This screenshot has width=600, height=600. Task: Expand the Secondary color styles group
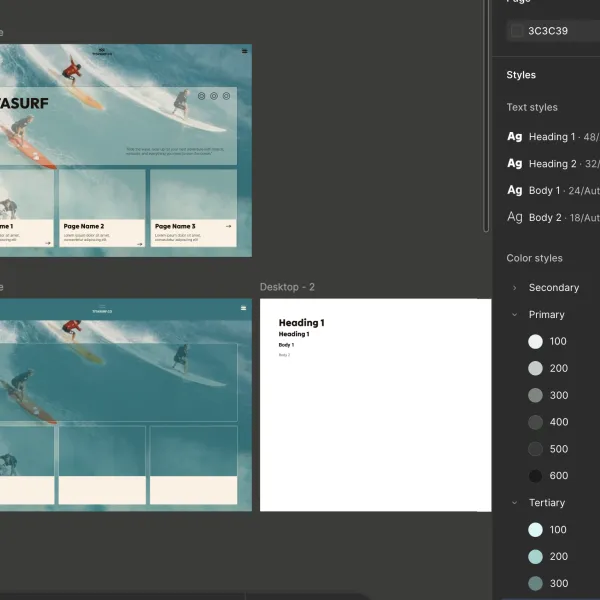pos(515,288)
